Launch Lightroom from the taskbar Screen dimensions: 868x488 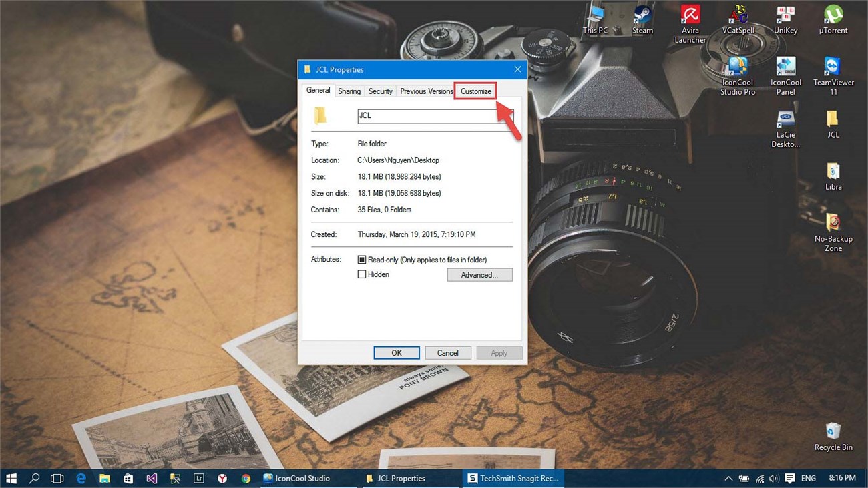click(x=198, y=478)
